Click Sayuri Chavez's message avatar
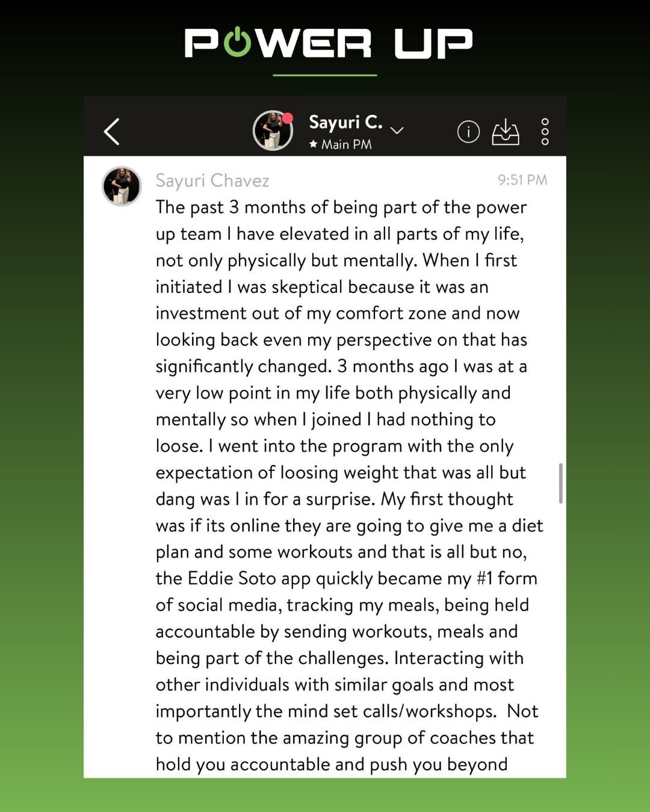This screenshot has width=650, height=812. 122,186
